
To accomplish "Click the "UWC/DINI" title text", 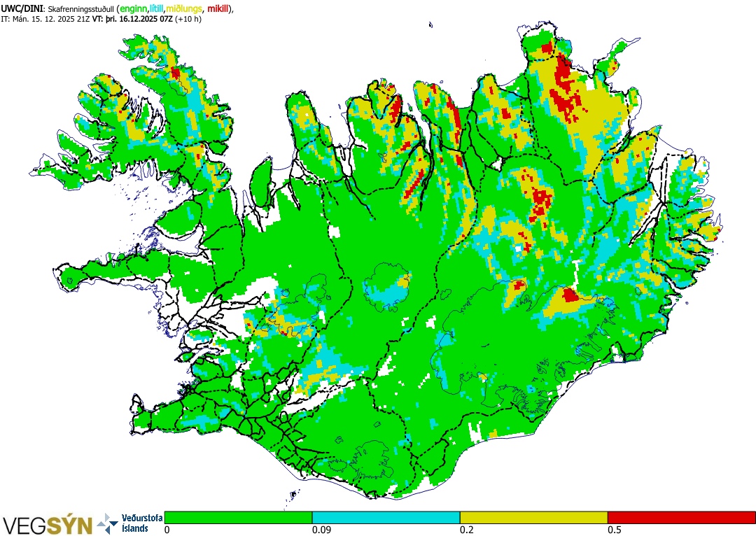I will [x=22, y=8].
